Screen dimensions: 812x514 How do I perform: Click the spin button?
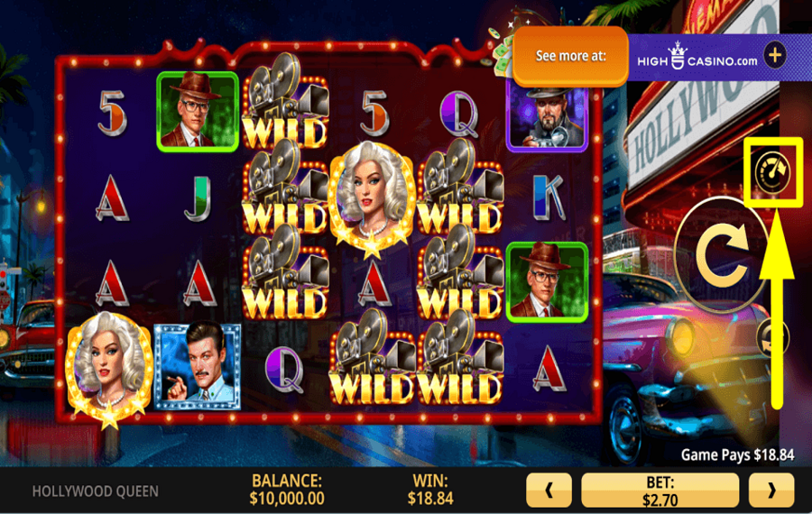point(722,254)
